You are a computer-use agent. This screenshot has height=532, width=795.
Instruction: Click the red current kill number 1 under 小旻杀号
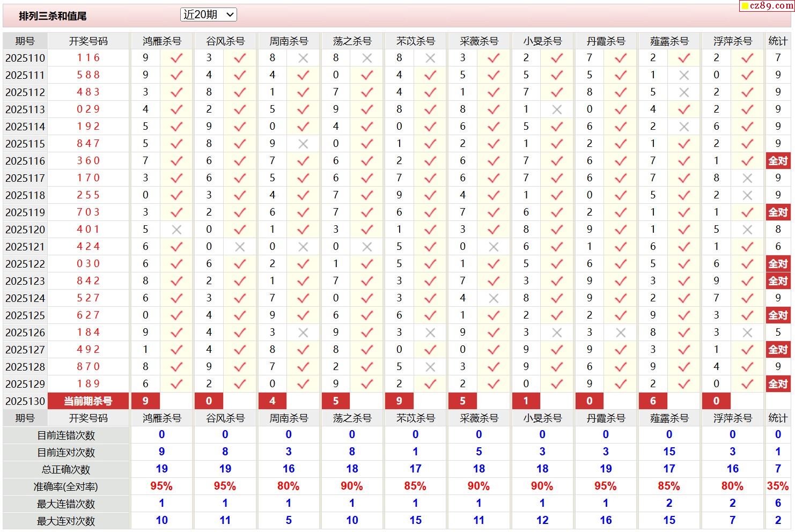click(x=526, y=401)
